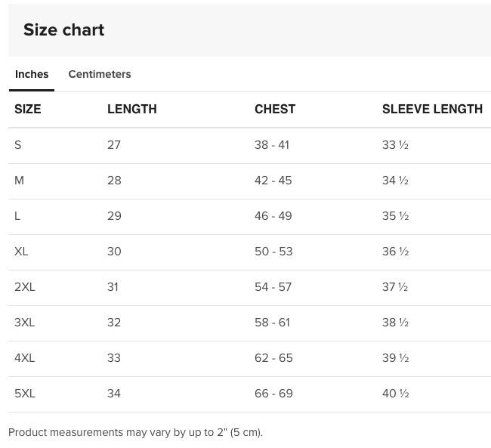Click the LENGTH column header
491x448 pixels.
click(x=132, y=109)
